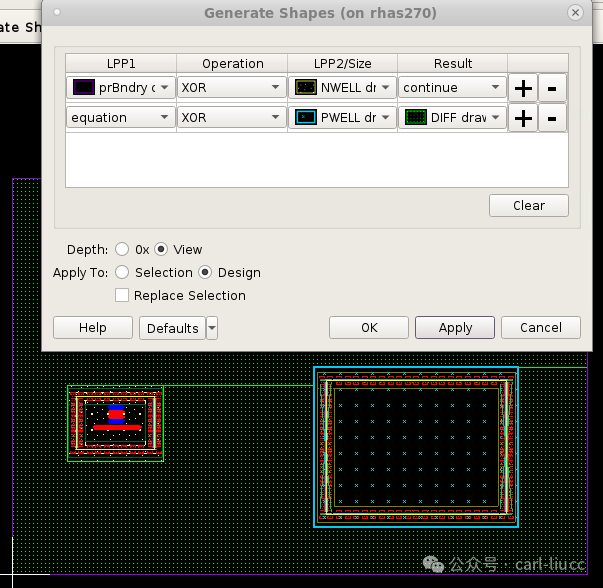Viewport: 603px width, 588px height.
Task: Open the second row XOR operation dropdown
Action: 232,118
